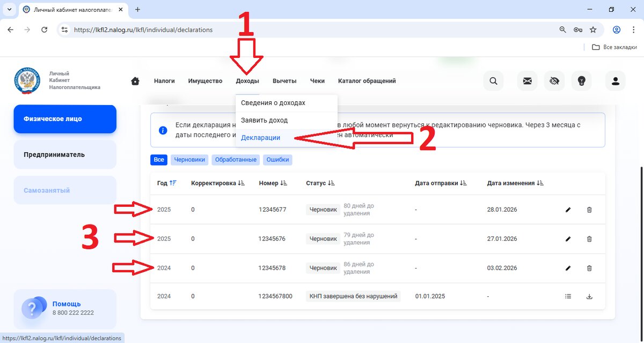This screenshot has width=644, height=343.
Task: Edit draft declaration 12345677
Action: (568, 210)
